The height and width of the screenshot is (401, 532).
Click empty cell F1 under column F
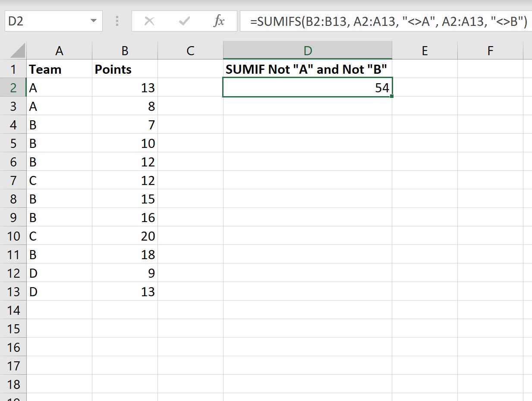[490, 69]
